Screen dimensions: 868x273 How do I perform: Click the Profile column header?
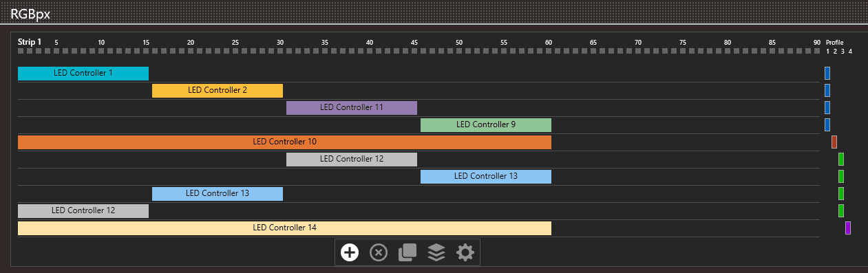(834, 43)
